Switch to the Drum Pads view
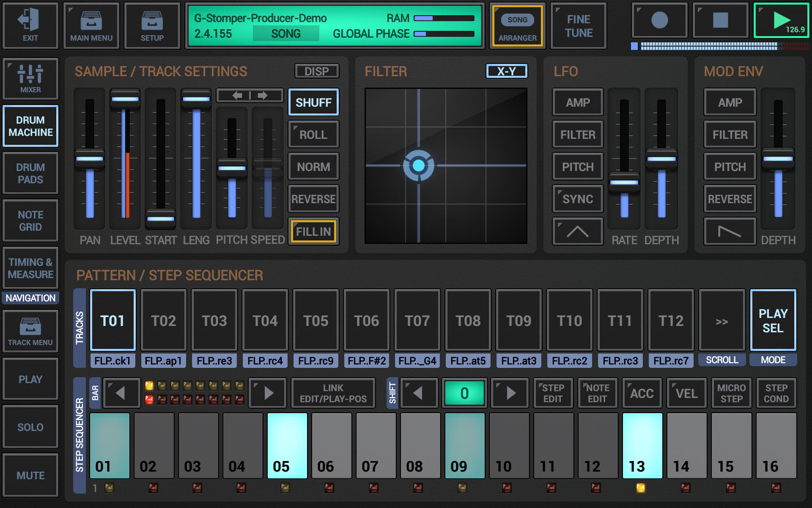 pos(30,173)
